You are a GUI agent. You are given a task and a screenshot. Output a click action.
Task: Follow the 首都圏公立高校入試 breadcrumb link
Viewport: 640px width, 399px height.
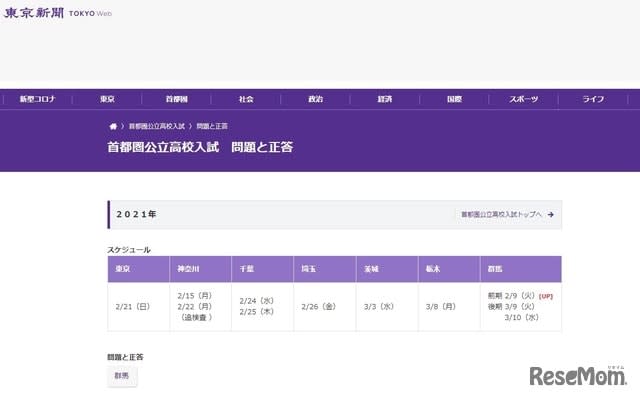[157, 126]
